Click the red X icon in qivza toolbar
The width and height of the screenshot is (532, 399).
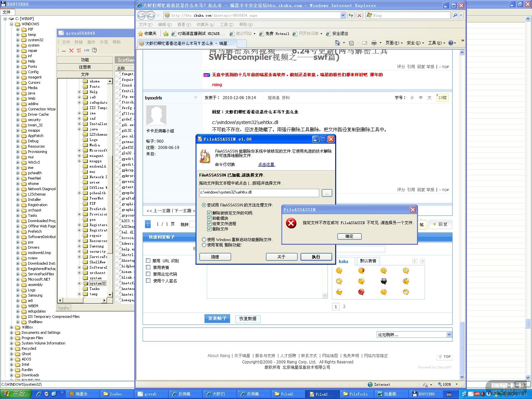(71, 51)
